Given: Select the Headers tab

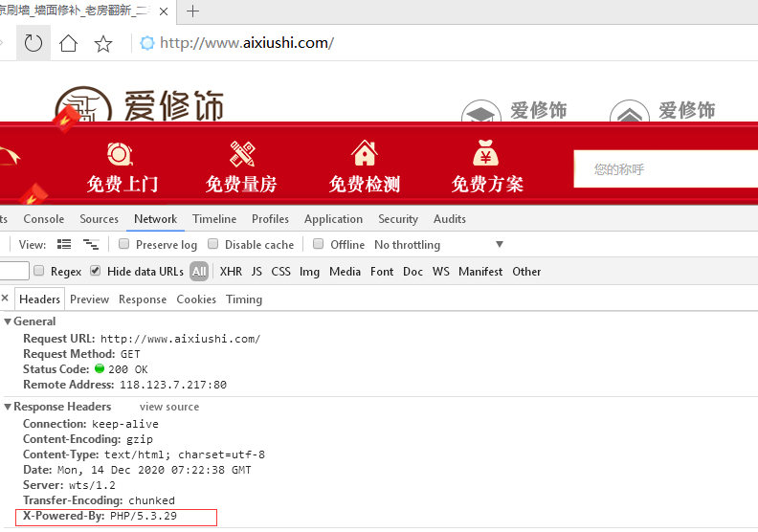Looking at the screenshot, I should click(39, 299).
